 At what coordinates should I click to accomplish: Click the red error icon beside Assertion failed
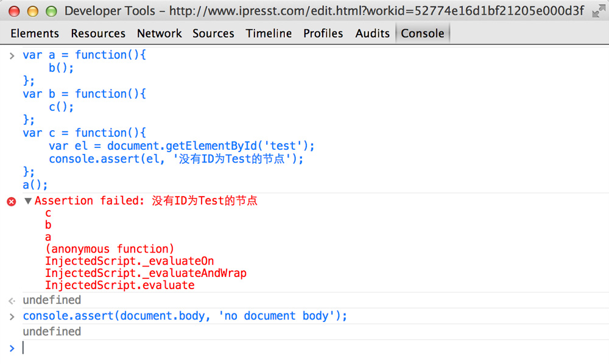click(x=11, y=201)
